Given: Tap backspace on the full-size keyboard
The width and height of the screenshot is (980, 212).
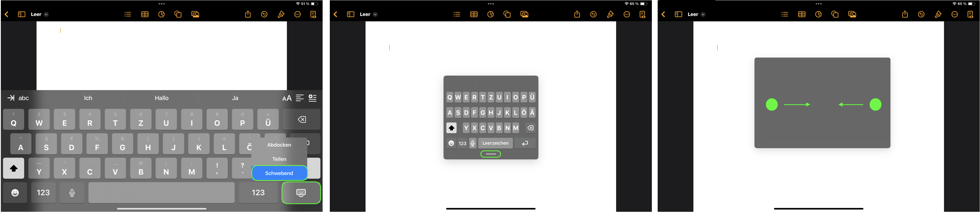Looking at the screenshot, I should (x=302, y=120).
